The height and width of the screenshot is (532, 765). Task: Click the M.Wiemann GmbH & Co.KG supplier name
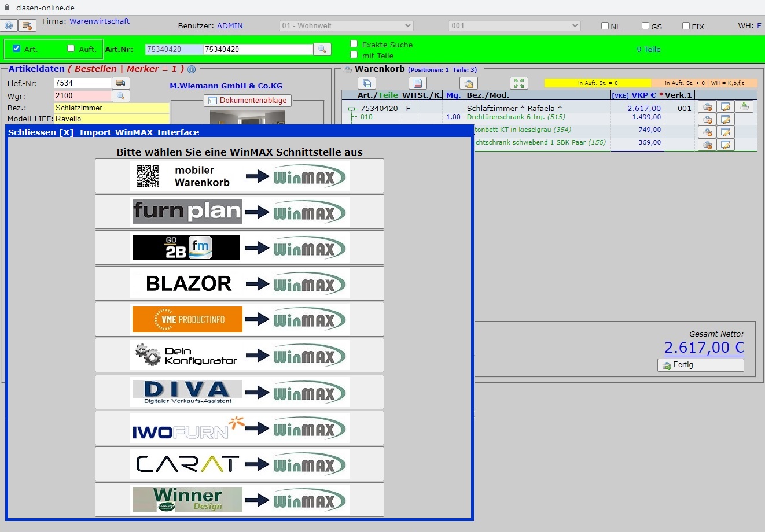point(226,86)
